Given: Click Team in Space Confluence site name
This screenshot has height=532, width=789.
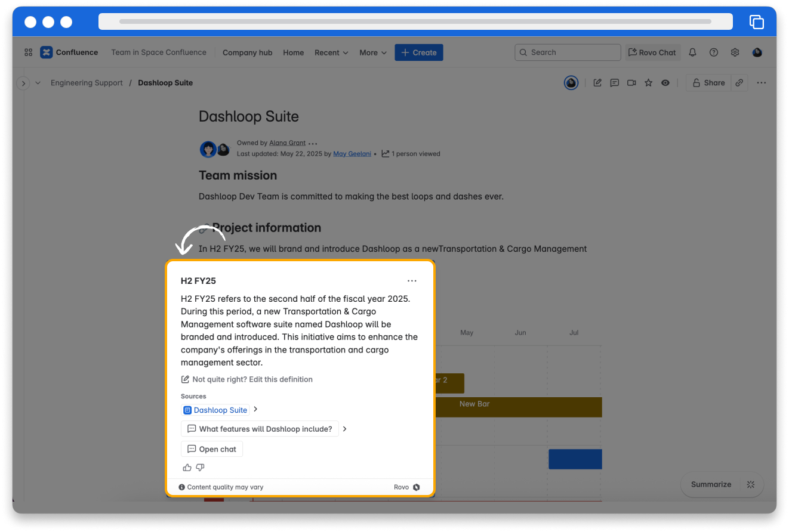Looking at the screenshot, I should coord(159,52).
